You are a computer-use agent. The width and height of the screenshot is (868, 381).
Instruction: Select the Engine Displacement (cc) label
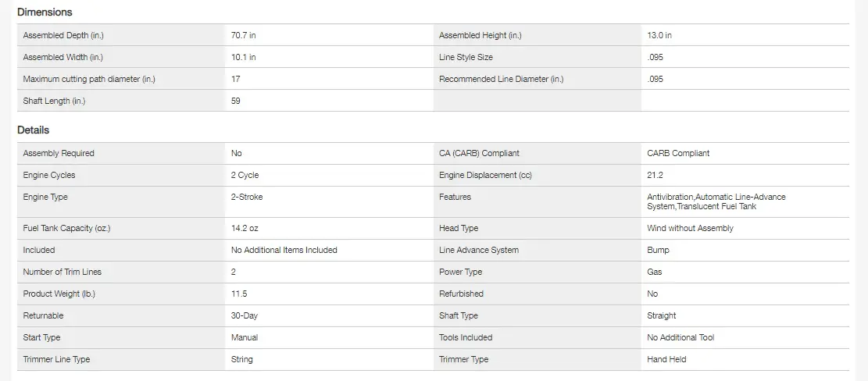tap(485, 175)
